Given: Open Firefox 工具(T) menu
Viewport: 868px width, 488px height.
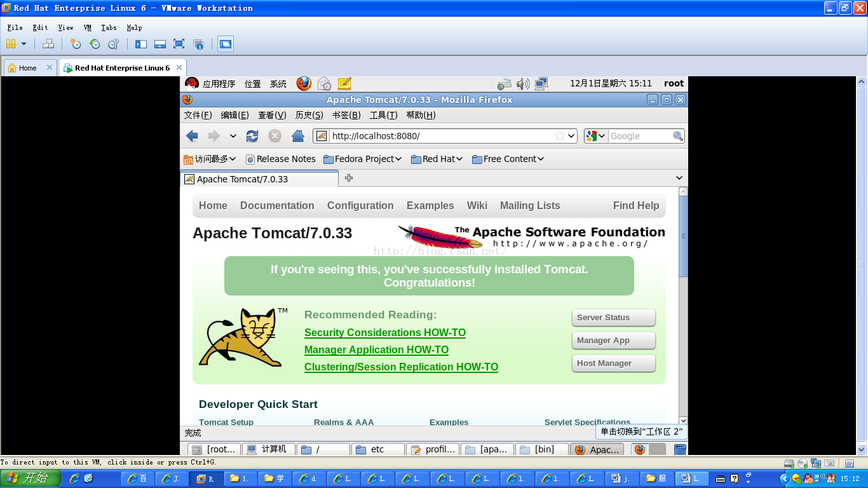Looking at the screenshot, I should [x=383, y=115].
